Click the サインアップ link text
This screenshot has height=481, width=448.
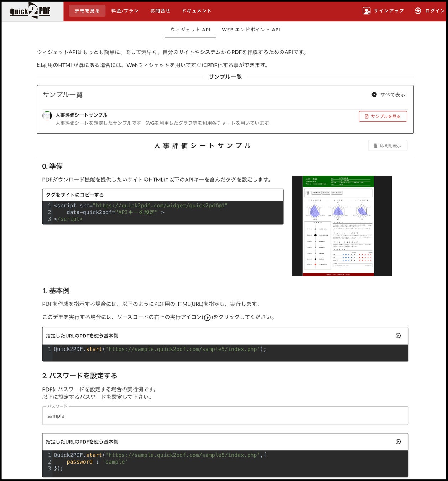pos(389,11)
